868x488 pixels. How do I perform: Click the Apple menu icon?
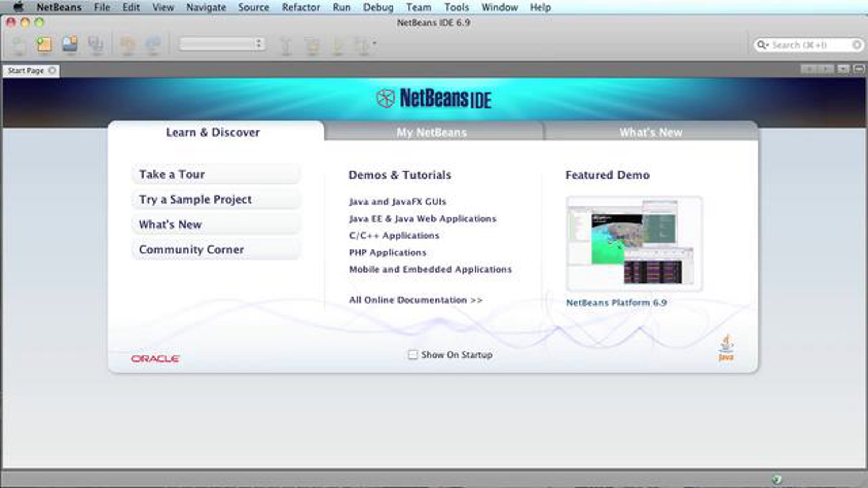(18, 7)
